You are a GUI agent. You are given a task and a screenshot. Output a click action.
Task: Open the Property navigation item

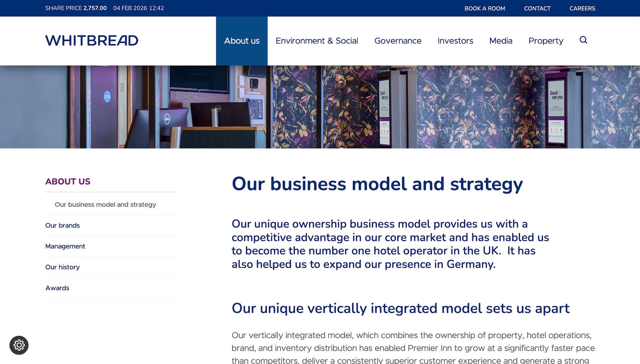pos(546,41)
